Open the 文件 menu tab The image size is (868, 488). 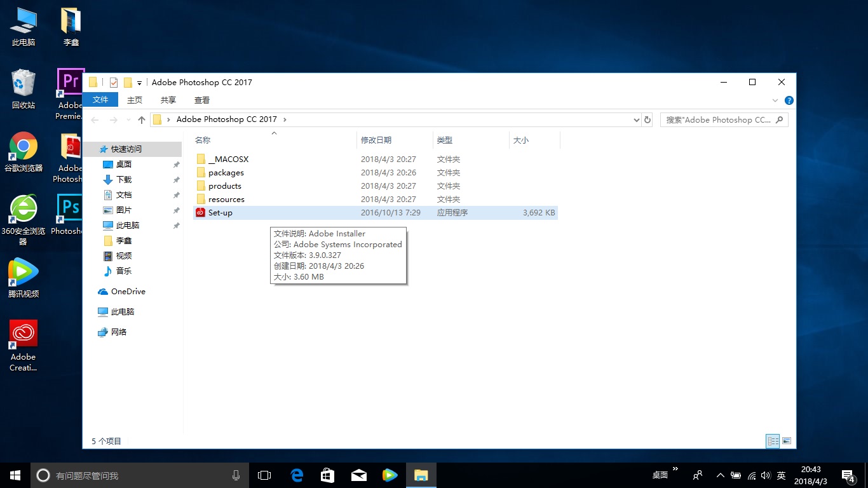[100, 100]
